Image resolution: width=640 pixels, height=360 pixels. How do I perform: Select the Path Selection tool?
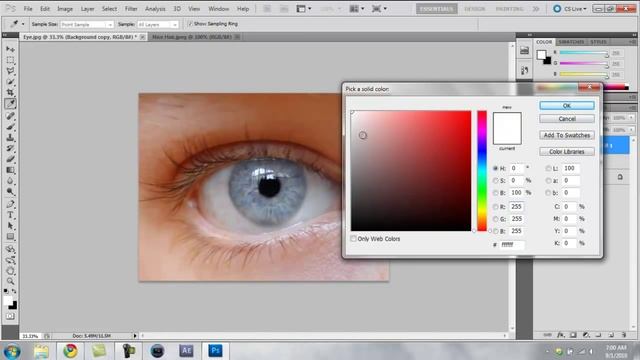tap(10, 226)
